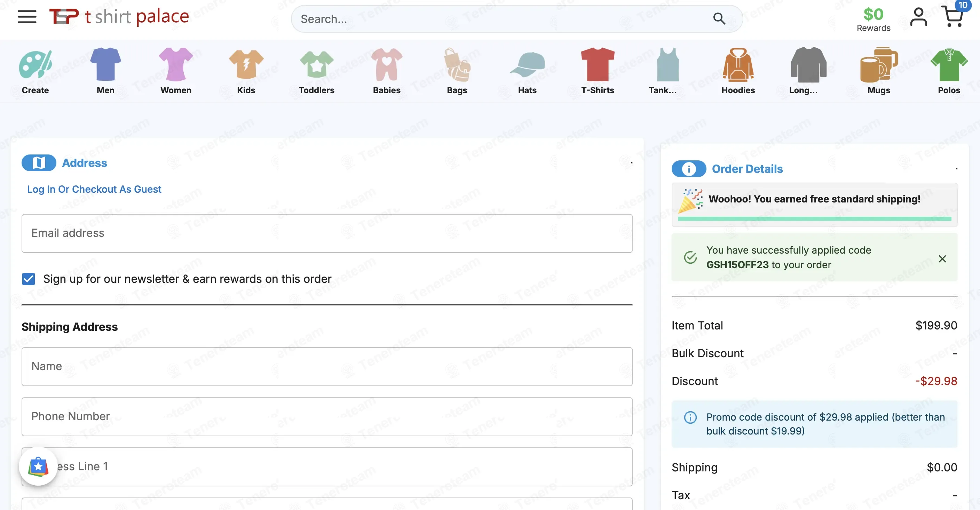Image resolution: width=980 pixels, height=510 pixels.
Task: Click the Address section map icon
Action: [x=39, y=163]
